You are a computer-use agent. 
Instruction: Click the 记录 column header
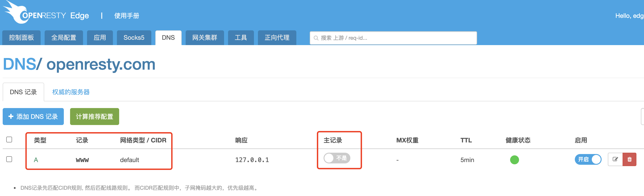[82, 140]
